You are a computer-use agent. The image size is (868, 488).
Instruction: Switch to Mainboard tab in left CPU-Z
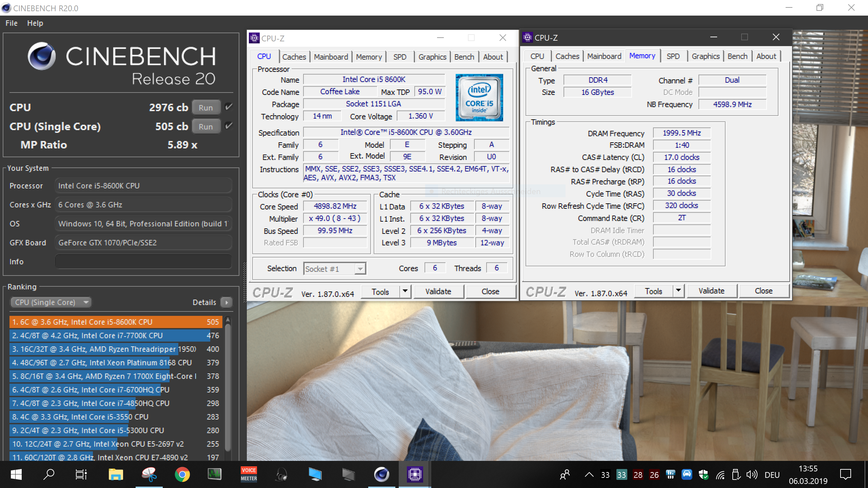click(331, 57)
